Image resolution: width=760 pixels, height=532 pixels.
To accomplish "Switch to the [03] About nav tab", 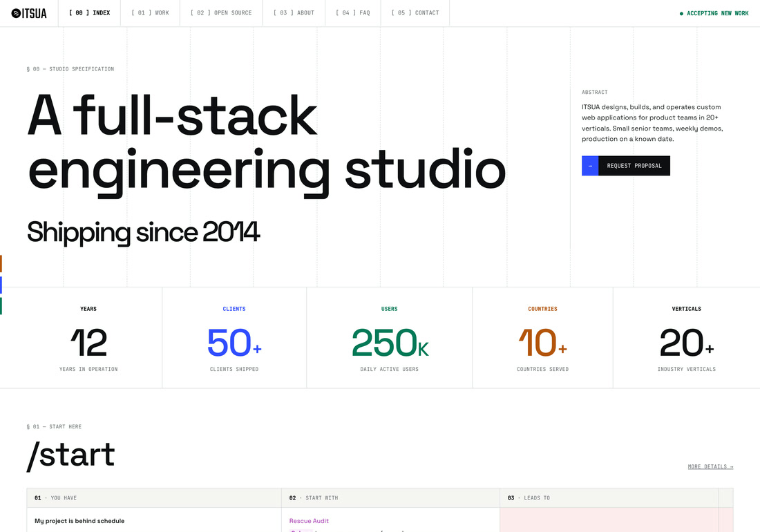I will pos(294,13).
